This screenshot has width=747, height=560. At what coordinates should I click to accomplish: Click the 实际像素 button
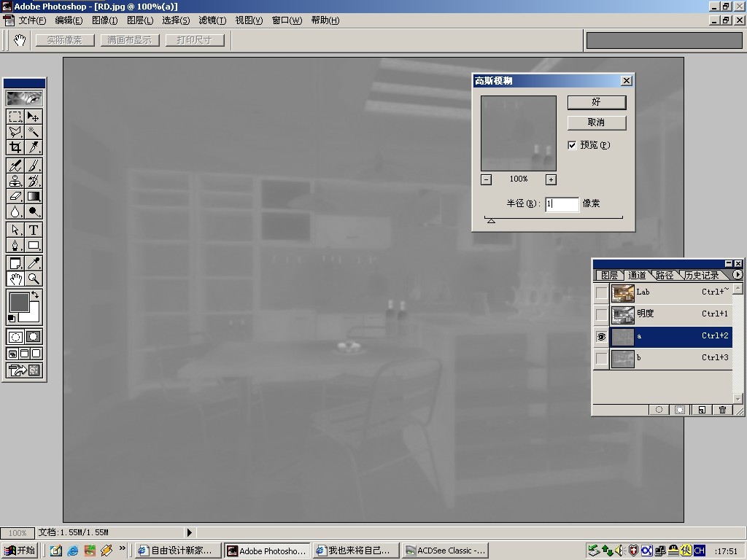tap(65, 40)
